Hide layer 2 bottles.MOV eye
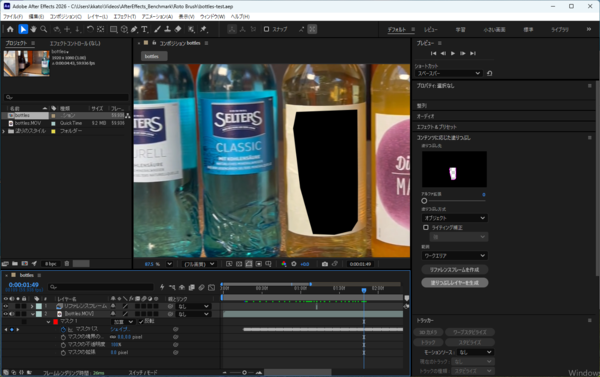 [x=5, y=314]
